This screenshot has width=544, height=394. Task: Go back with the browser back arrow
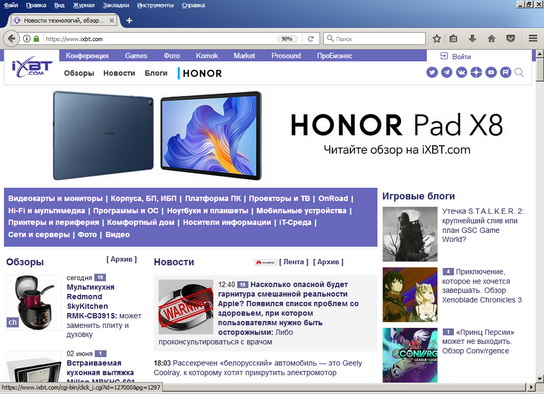(x=11, y=38)
